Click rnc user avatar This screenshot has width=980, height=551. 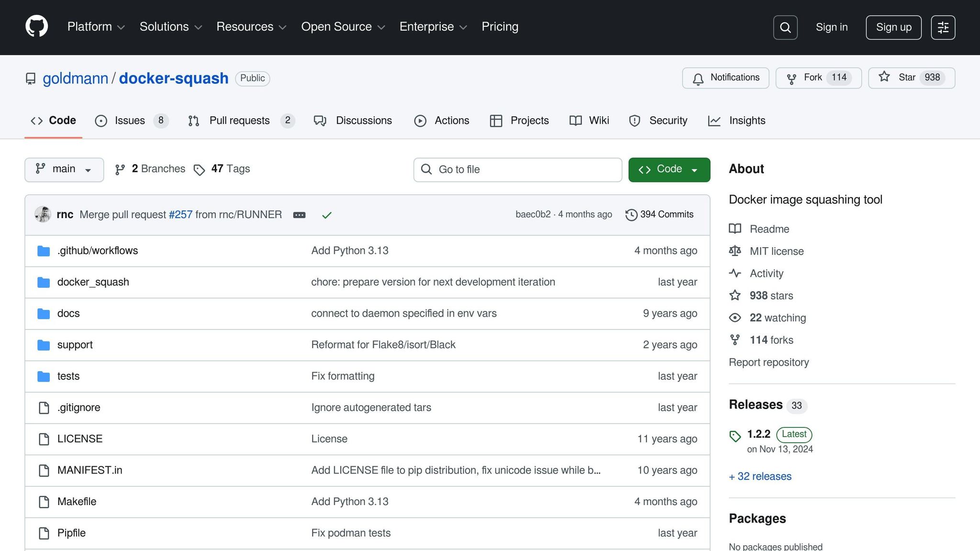coord(43,214)
